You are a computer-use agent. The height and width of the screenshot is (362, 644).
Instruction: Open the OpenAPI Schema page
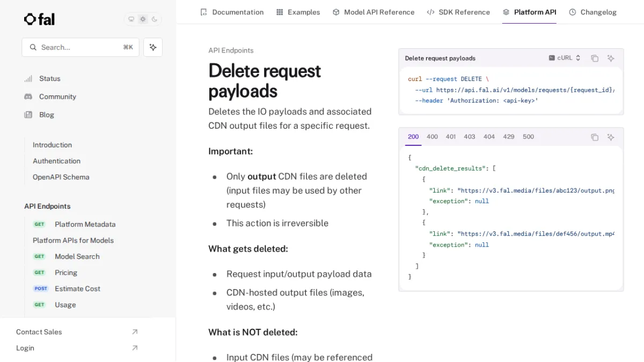61,177
